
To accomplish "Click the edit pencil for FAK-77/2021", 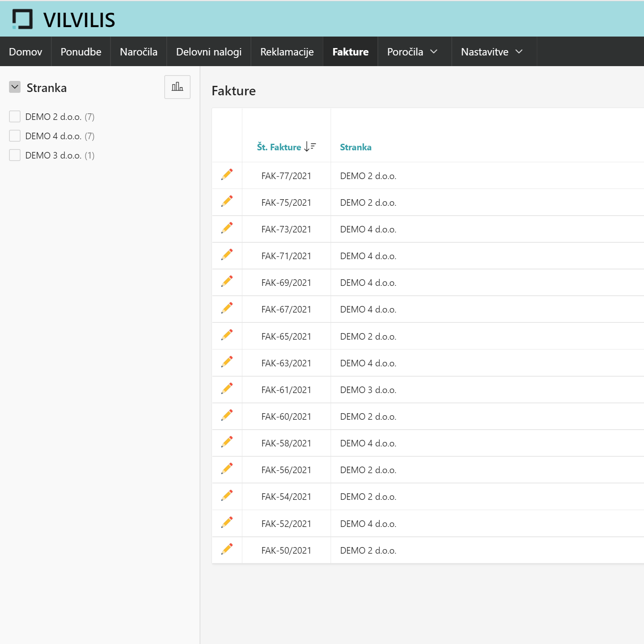I will (x=227, y=175).
